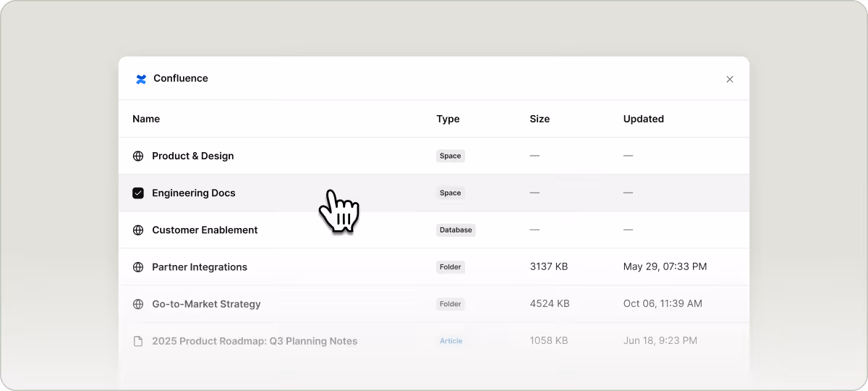Click the 4524 KB size value
868x391 pixels.
pyautogui.click(x=550, y=304)
